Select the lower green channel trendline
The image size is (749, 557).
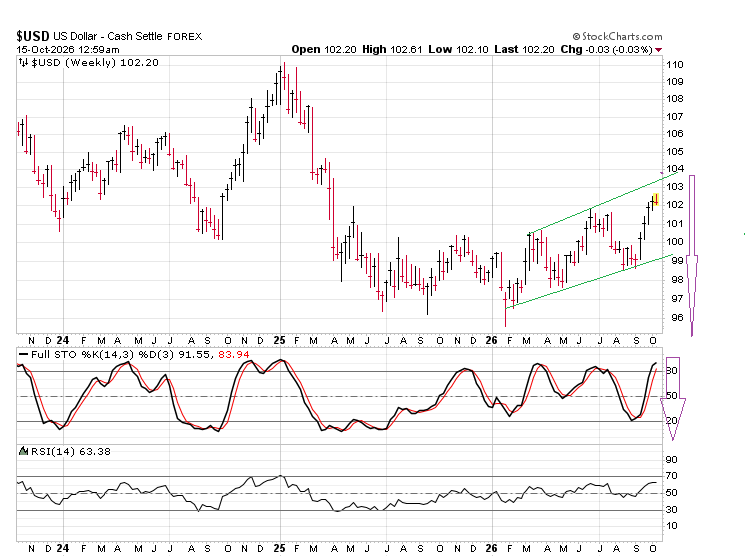[x=588, y=282]
